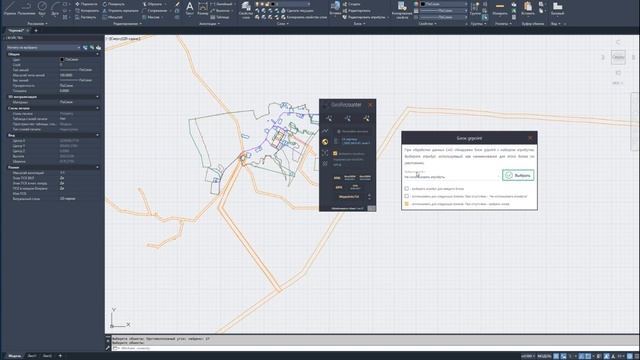Click the ViewCube Сверху face
640x360 pixels.
(x=618, y=57)
